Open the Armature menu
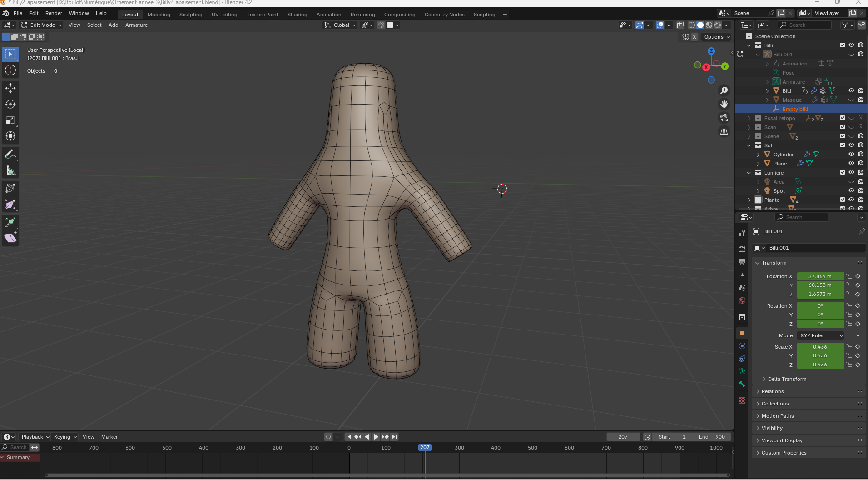The image size is (868, 480). pyautogui.click(x=136, y=25)
